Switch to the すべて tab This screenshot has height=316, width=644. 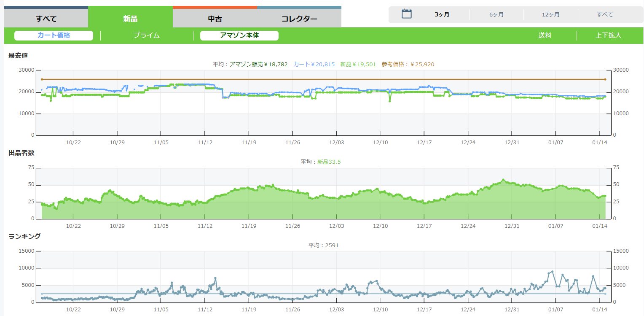46,19
